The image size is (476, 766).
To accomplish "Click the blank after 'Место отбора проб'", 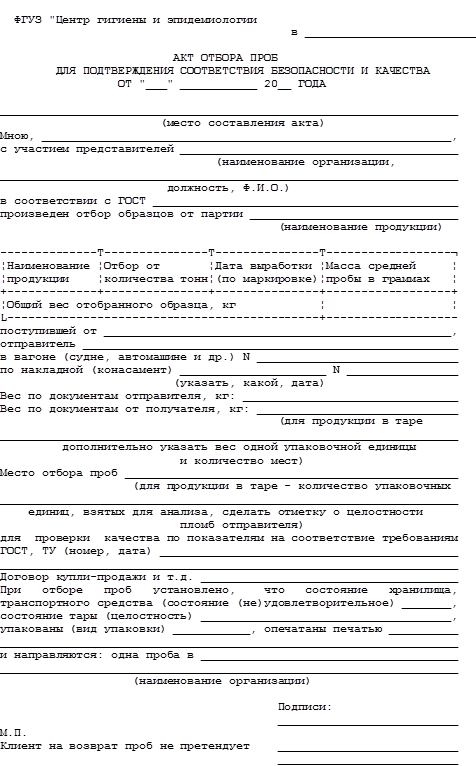I will coord(291,473).
